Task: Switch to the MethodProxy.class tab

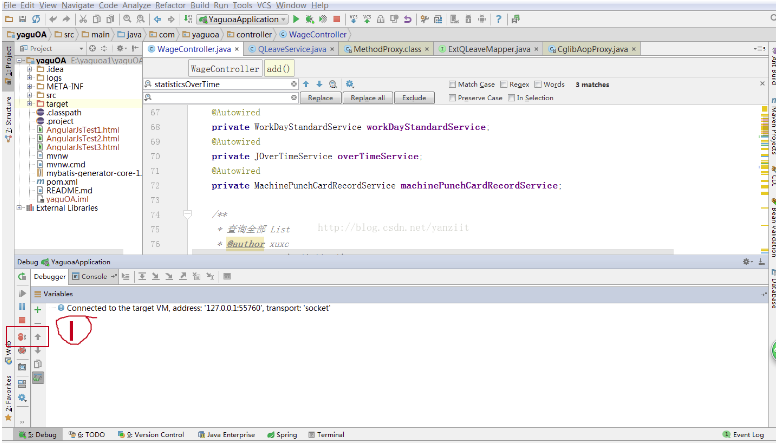Action: [388, 49]
